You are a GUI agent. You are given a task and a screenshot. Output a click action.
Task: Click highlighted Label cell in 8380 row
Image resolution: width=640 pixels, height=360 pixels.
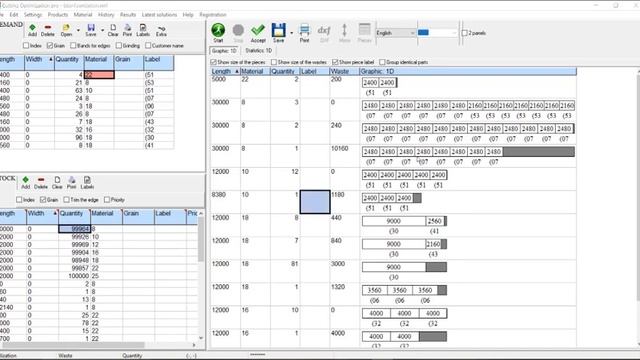[315, 202]
